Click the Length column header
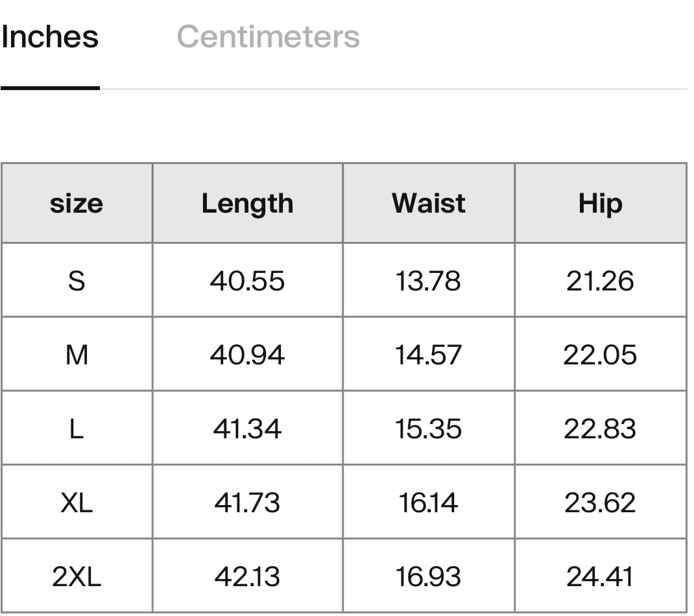694x616 pixels. click(x=248, y=204)
